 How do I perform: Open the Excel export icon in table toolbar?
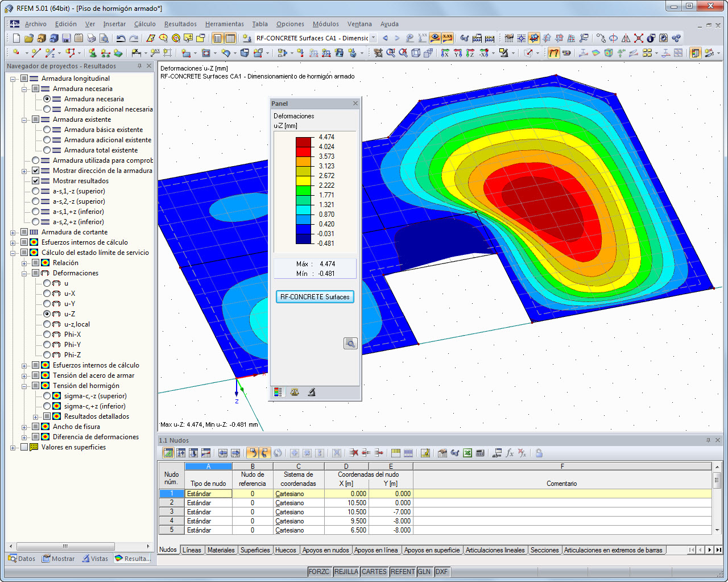click(468, 453)
